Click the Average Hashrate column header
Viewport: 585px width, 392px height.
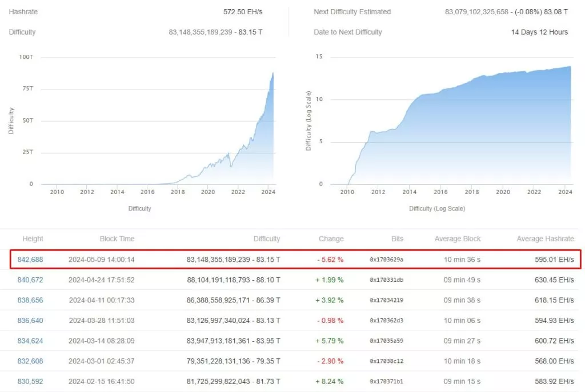(545, 239)
